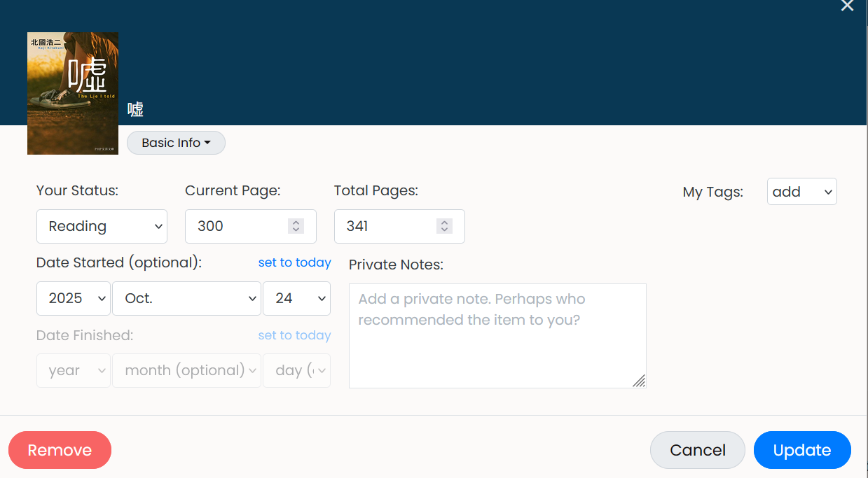
Task: Open the Date Finished year dropdown
Action: pyautogui.click(x=74, y=370)
